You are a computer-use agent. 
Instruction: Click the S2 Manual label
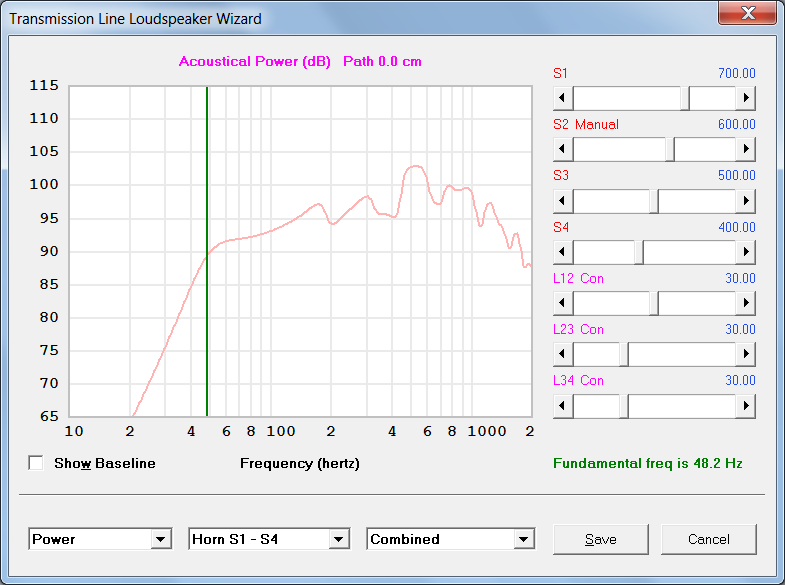point(586,124)
